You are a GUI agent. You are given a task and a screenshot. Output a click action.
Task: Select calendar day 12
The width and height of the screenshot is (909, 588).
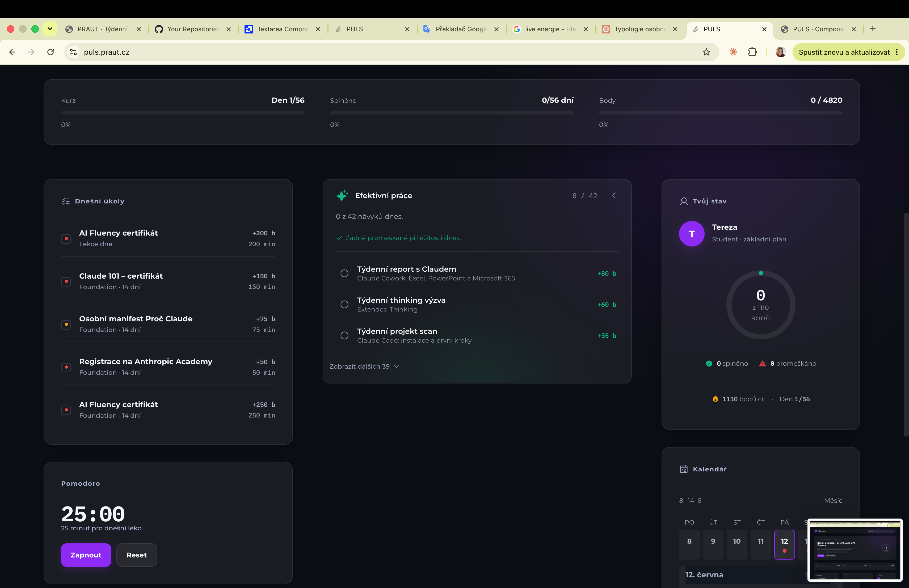coord(785,544)
